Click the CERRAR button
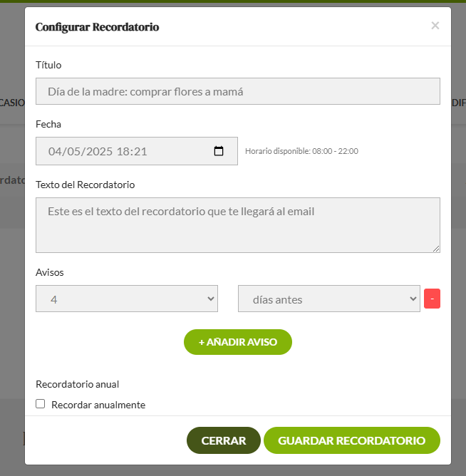466x476 pixels. [x=224, y=440]
